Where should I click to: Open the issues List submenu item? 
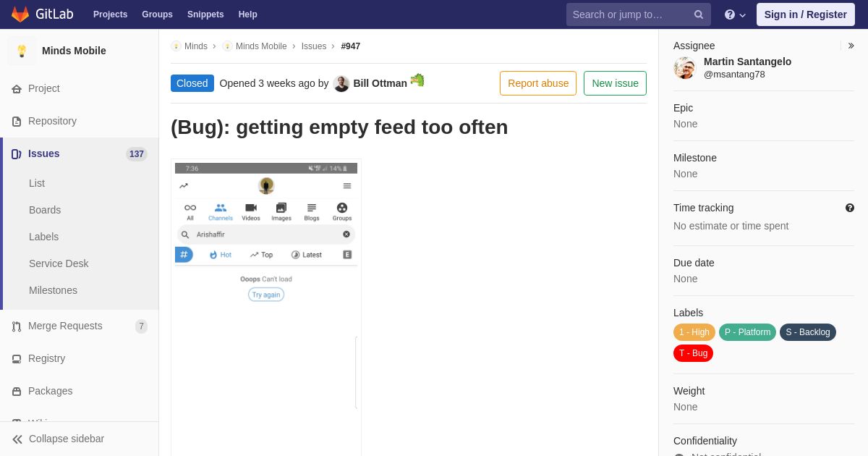(37, 183)
